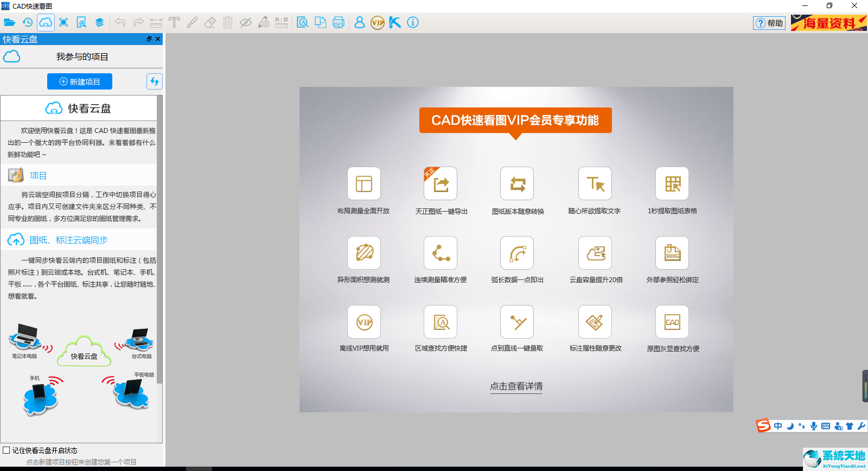
Task: Select the text annotation T tool
Action: [x=174, y=23]
